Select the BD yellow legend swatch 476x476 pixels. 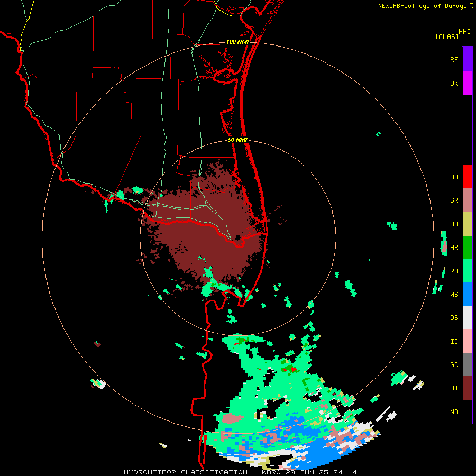[x=467, y=224]
